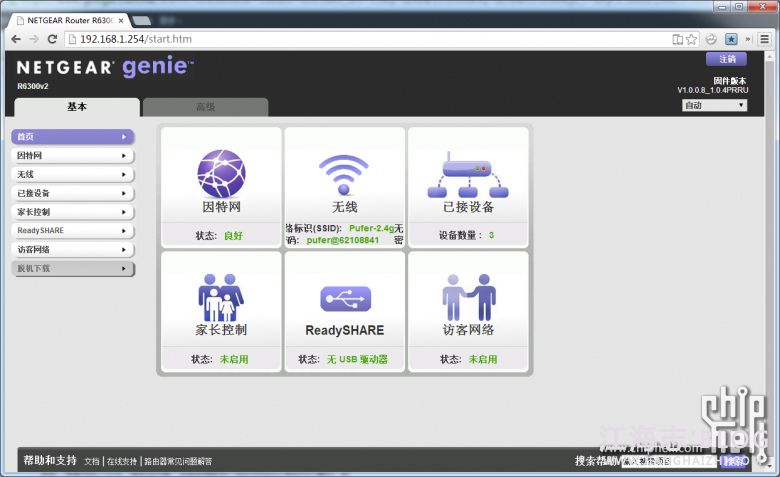The image size is (780, 477).
Task: Switch to the 高级 tab
Action: (205, 107)
